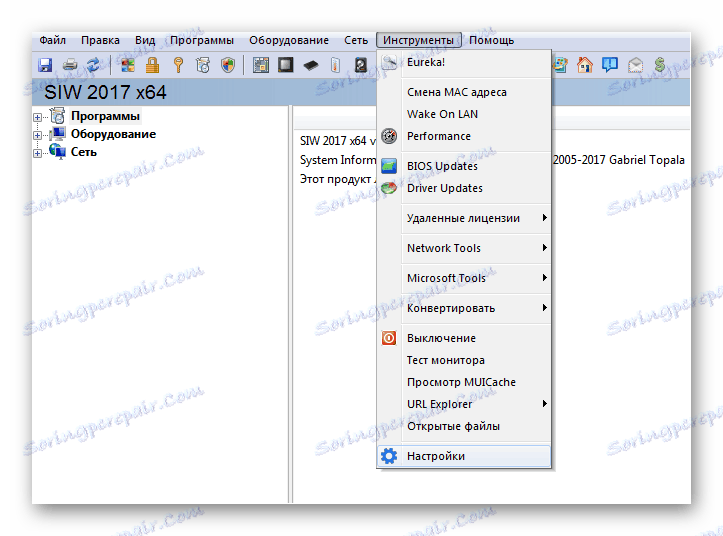The width and height of the screenshot is (723, 536).
Task: Open the Оборудование menu in menu bar
Action: click(x=289, y=41)
